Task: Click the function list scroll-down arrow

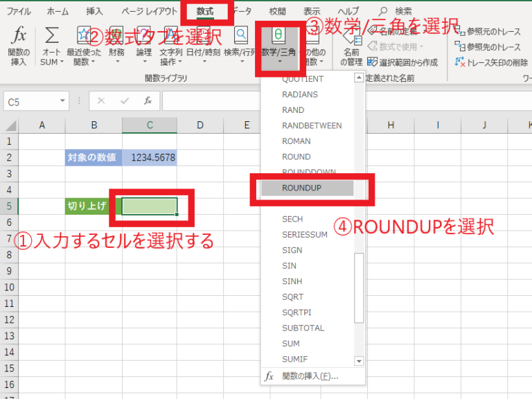Action: click(359, 361)
